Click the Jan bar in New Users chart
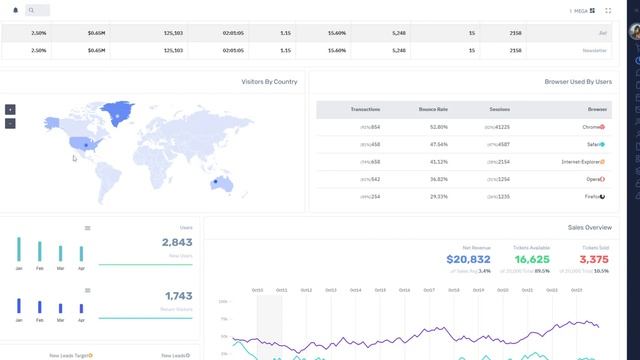 tap(19, 249)
